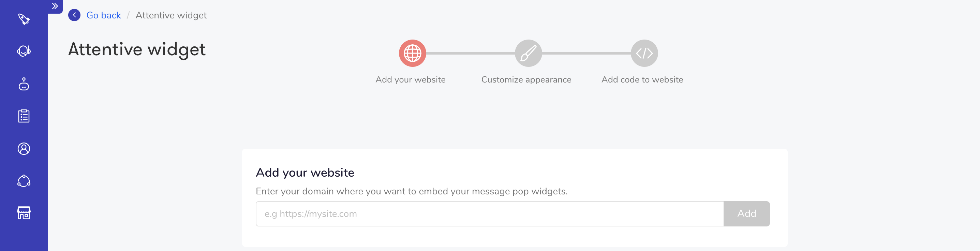Viewport: 980px width, 251px height.
Task: Click the Add code to website label
Action: click(642, 79)
